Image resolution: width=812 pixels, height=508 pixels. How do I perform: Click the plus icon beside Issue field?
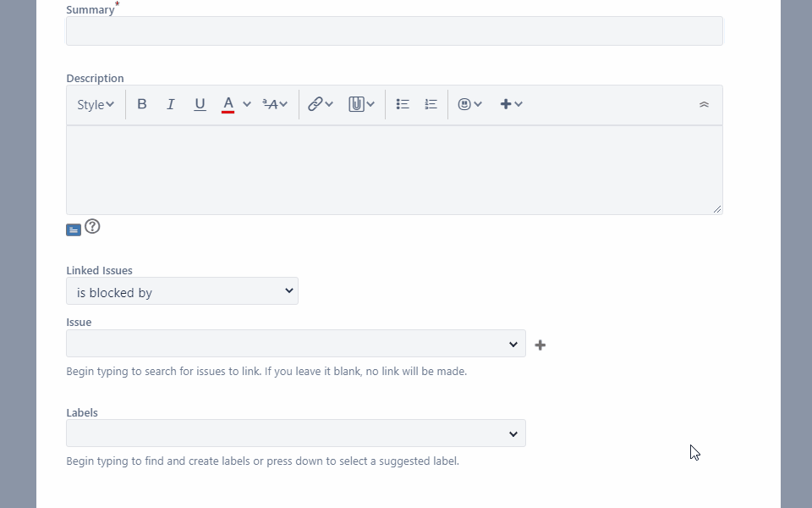point(540,345)
